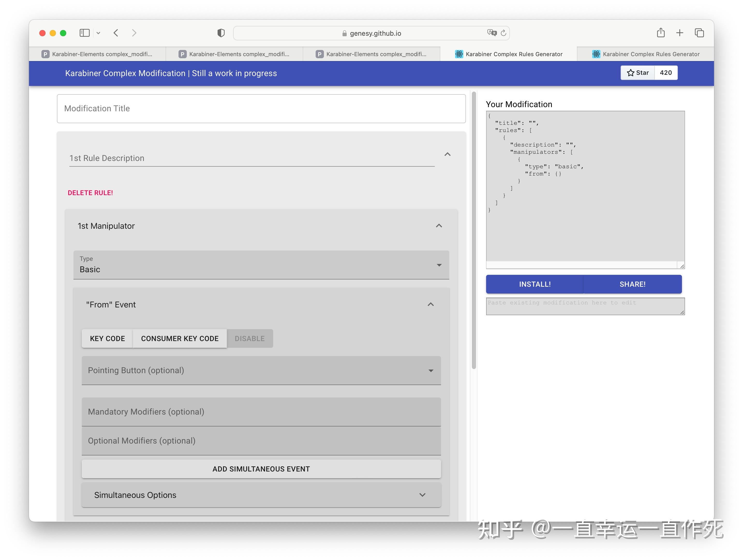This screenshot has width=743, height=560.
Task: Reload the page with the refresh icon
Action: (503, 33)
